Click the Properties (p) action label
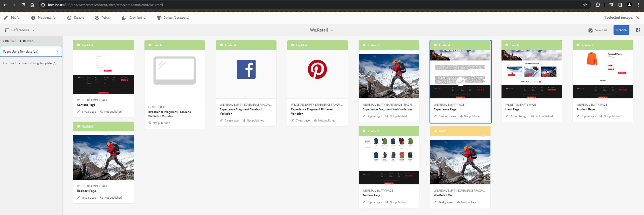The image size is (644, 215). click(47, 18)
